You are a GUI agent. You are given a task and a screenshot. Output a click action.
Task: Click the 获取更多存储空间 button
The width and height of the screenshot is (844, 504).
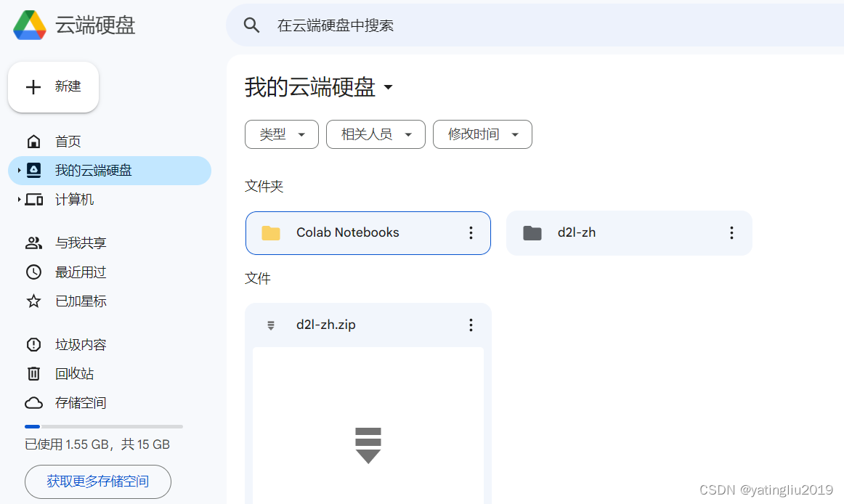pos(97,481)
